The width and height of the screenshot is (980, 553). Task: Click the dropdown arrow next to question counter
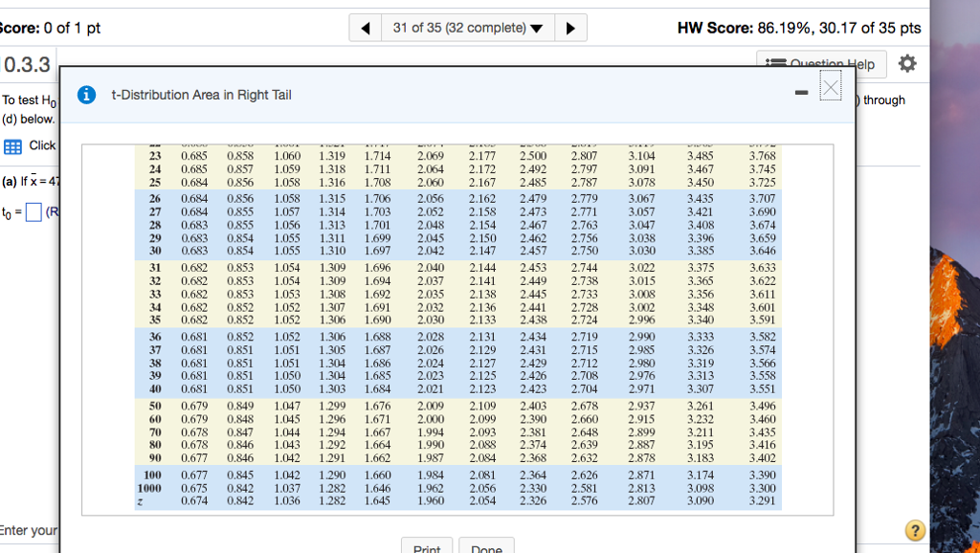(535, 27)
